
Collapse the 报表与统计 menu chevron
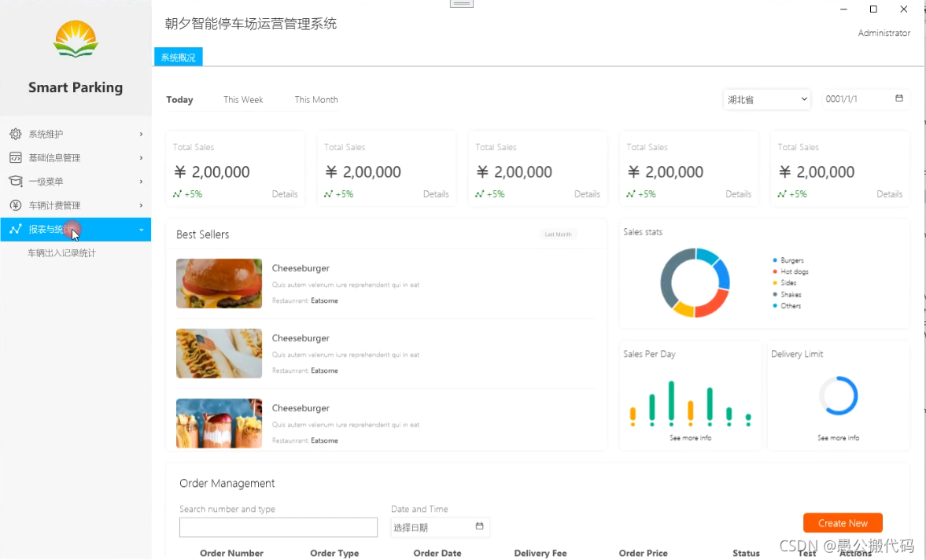[x=141, y=230]
